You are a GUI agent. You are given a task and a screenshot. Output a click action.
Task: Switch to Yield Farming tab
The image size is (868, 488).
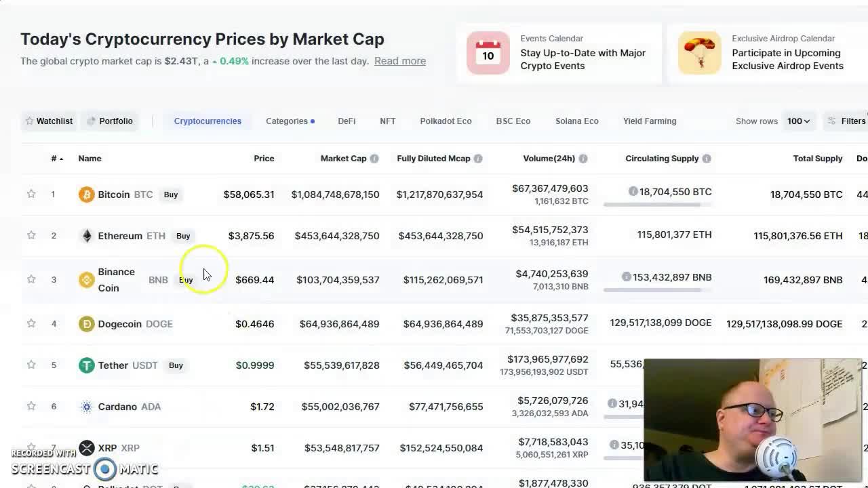click(x=650, y=121)
